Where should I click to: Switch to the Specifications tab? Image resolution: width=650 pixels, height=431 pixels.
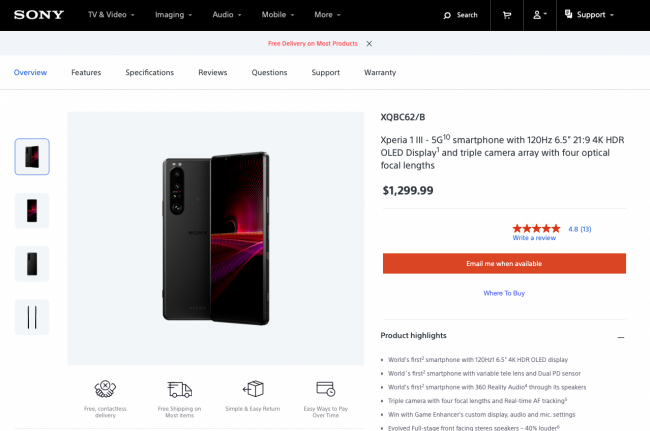pos(149,72)
